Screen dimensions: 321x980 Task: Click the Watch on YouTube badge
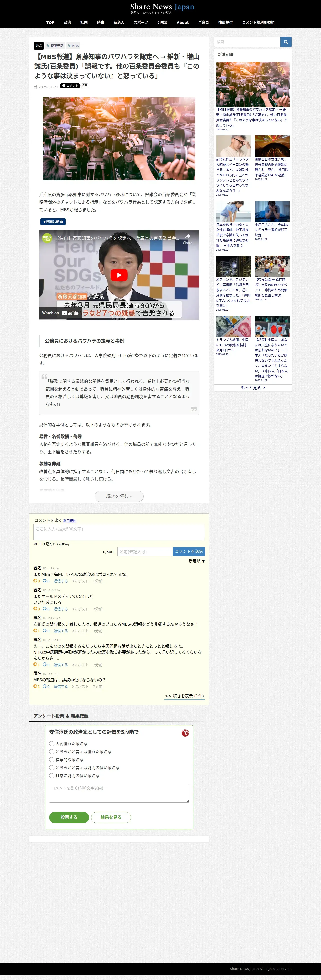point(60,313)
